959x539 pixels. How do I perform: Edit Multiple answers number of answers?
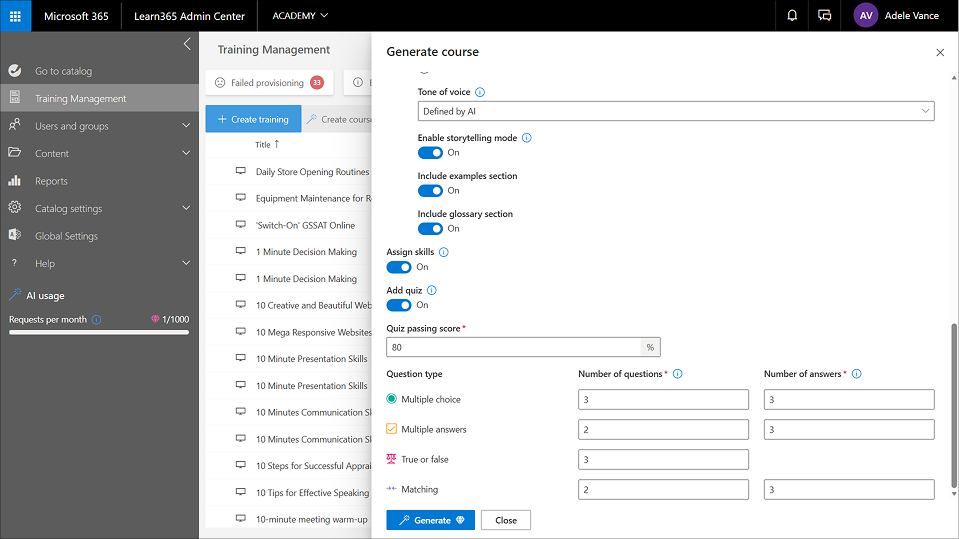[x=849, y=429]
